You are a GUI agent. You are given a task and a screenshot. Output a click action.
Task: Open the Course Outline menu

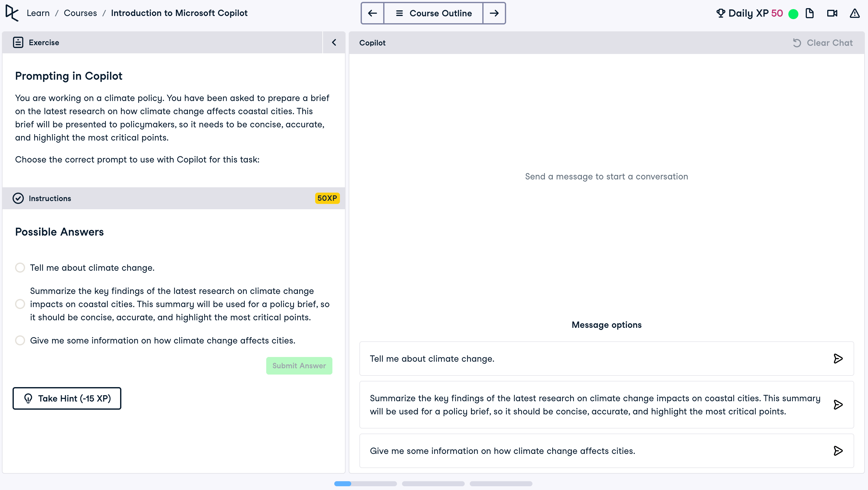coord(433,13)
